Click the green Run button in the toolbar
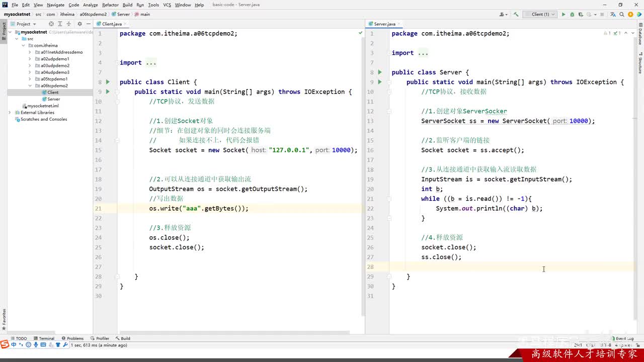The height and width of the screenshot is (362, 644). tap(563, 15)
